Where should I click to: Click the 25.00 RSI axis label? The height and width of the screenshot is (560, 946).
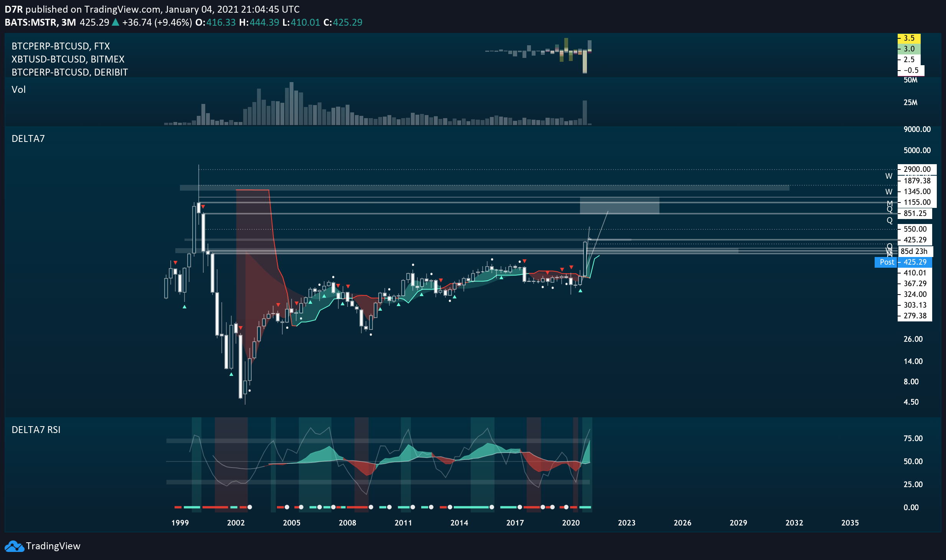coord(913,484)
